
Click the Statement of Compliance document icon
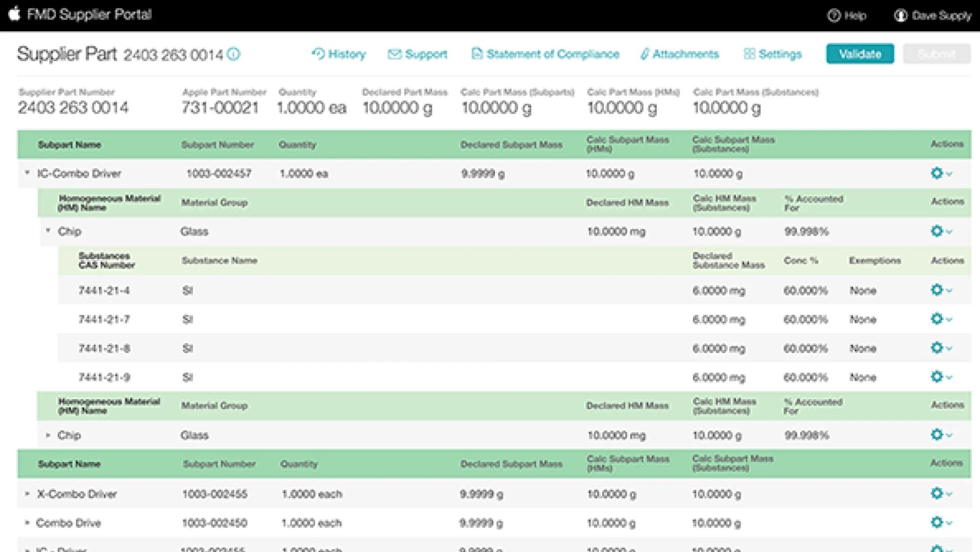click(477, 53)
